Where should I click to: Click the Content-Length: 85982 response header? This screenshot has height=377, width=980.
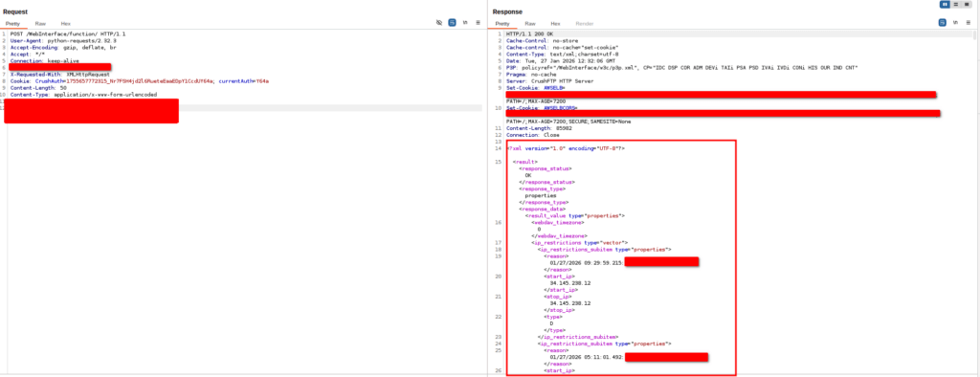[541, 128]
